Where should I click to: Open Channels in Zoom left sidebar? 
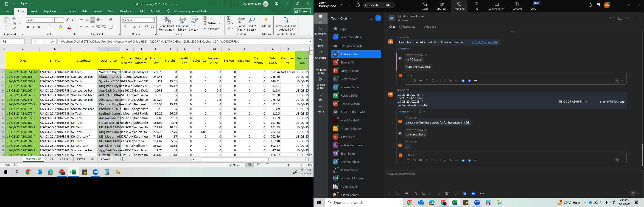click(x=321, y=55)
